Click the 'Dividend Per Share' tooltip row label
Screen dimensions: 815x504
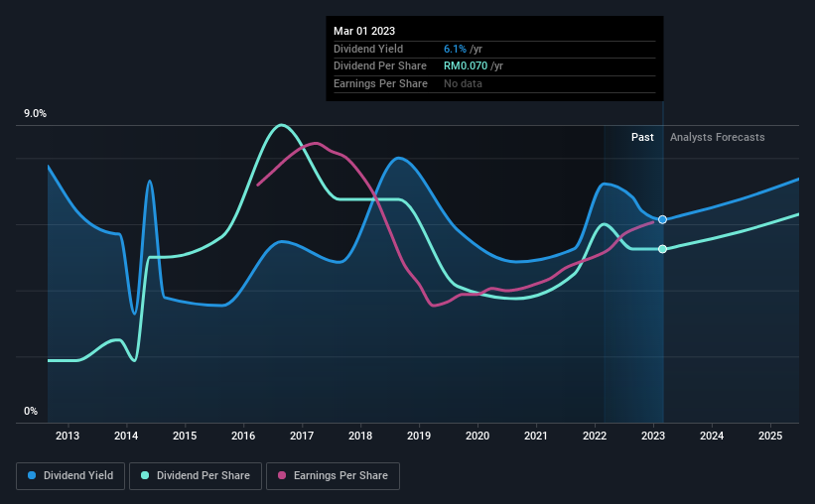[380, 66]
